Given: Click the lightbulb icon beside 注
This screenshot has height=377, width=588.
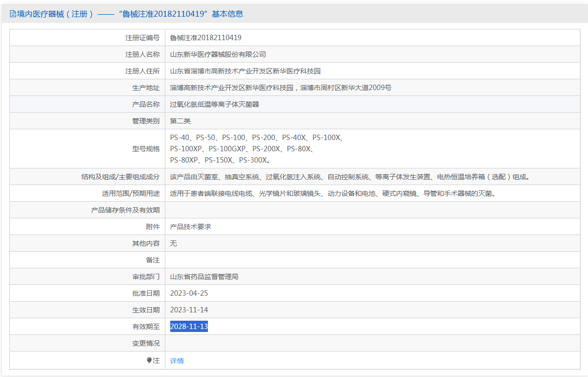Looking at the screenshot, I should pos(149,360).
